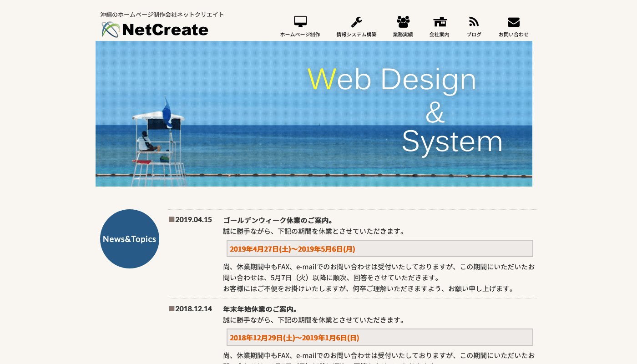637x364 pixels.
Task: Click the ブログ text label
Action: click(x=474, y=35)
